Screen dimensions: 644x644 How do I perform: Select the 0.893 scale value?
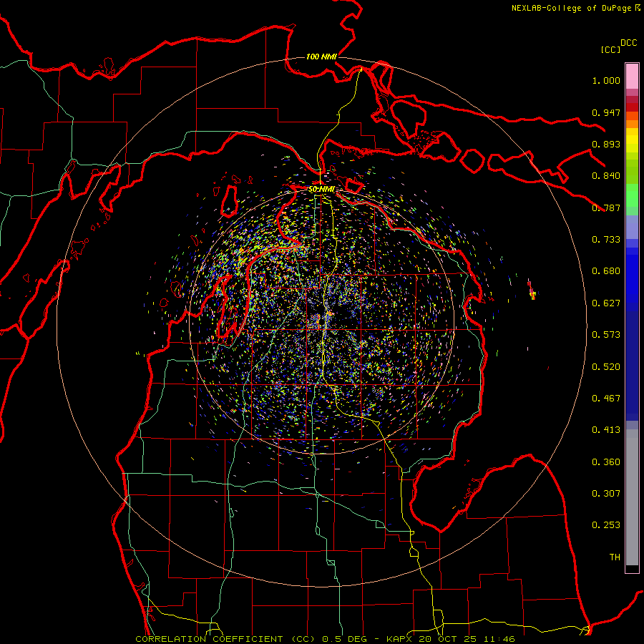[606, 144]
